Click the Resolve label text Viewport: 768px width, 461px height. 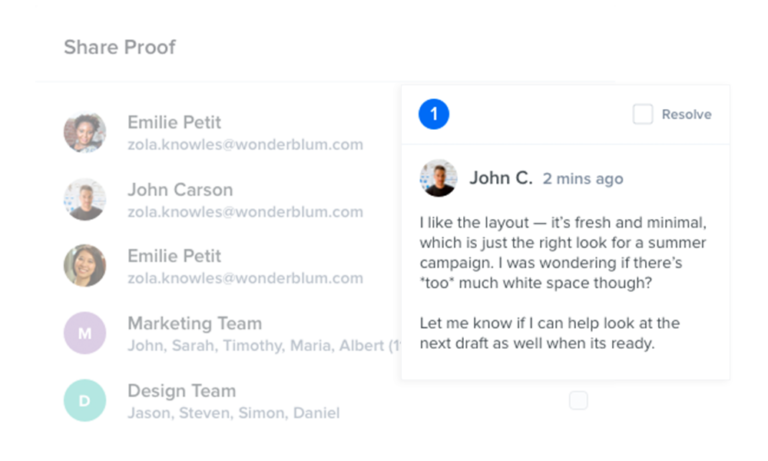(686, 115)
